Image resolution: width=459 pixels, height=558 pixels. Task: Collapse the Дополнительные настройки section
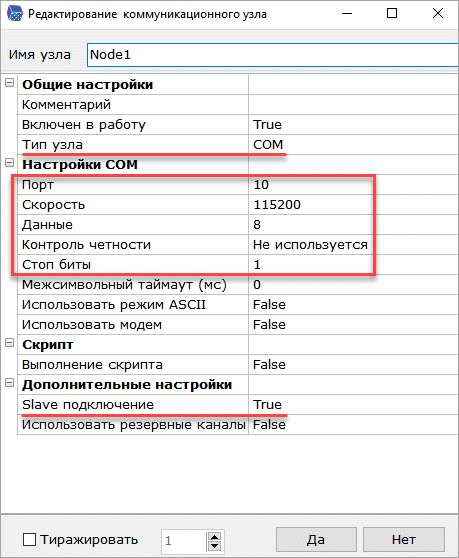click(x=10, y=383)
